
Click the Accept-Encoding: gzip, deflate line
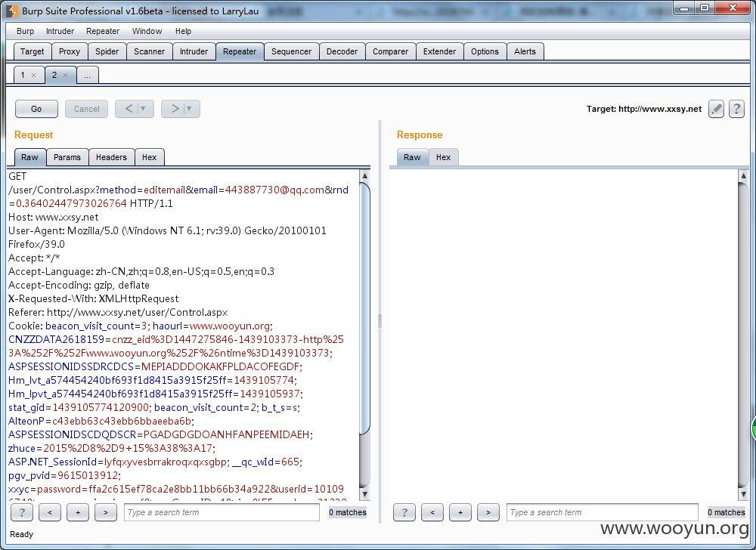click(x=79, y=285)
